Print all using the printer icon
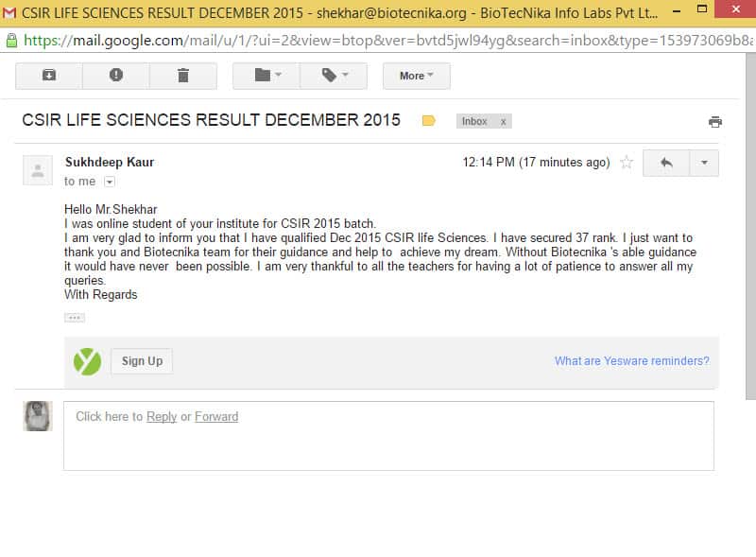 pos(715,122)
